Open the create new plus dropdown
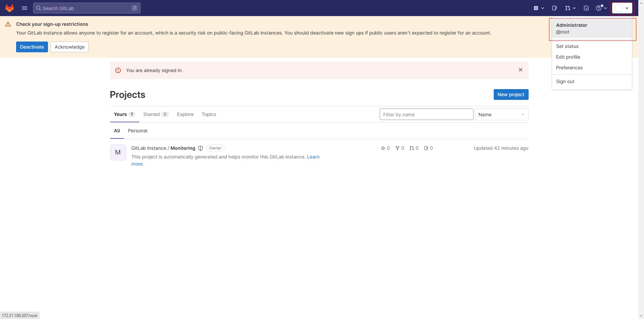Screen dimensions: 644x319 tap(539, 8)
